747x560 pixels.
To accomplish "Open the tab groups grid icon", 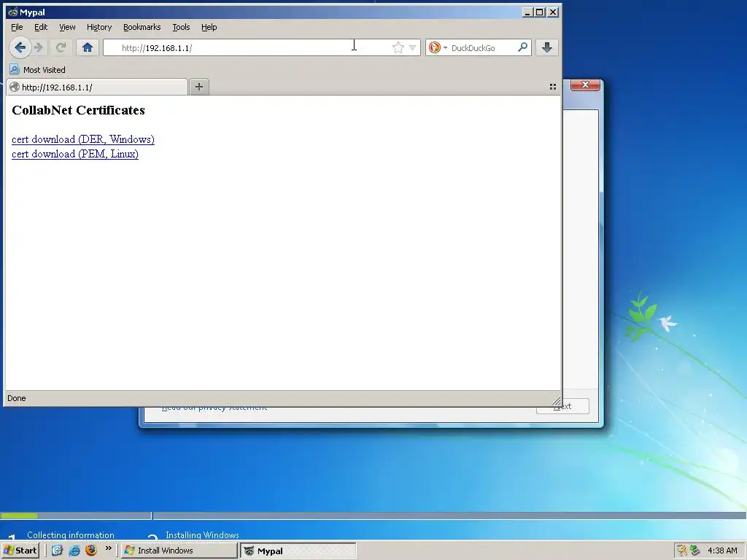I will 553,87.
